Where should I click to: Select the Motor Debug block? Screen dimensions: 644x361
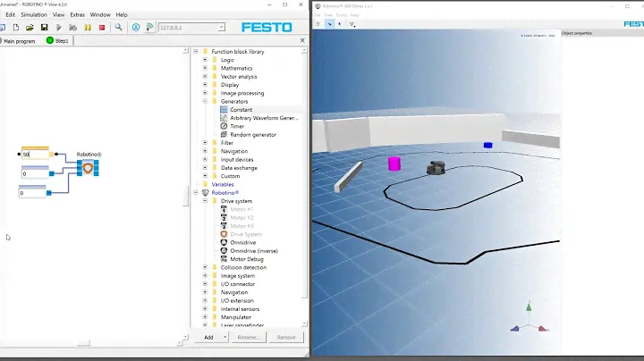click(x=246, y=259)
